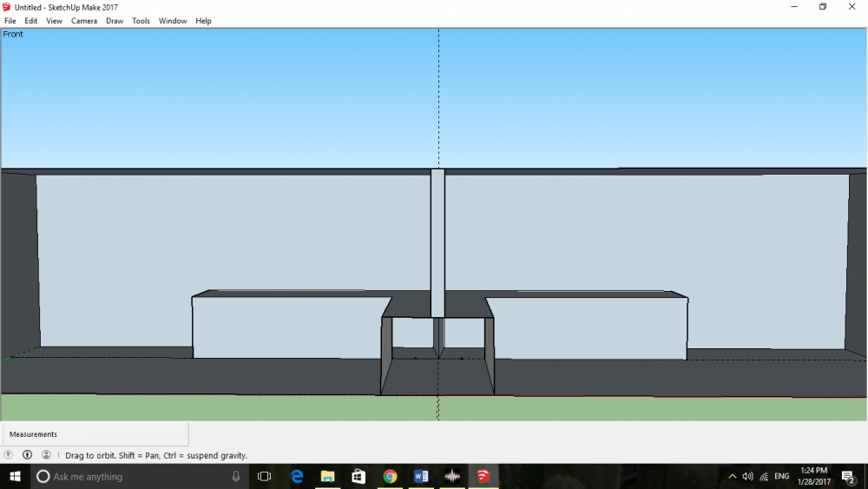
Task: Show hidden system tray icons
Action: (x=733, y=476)
